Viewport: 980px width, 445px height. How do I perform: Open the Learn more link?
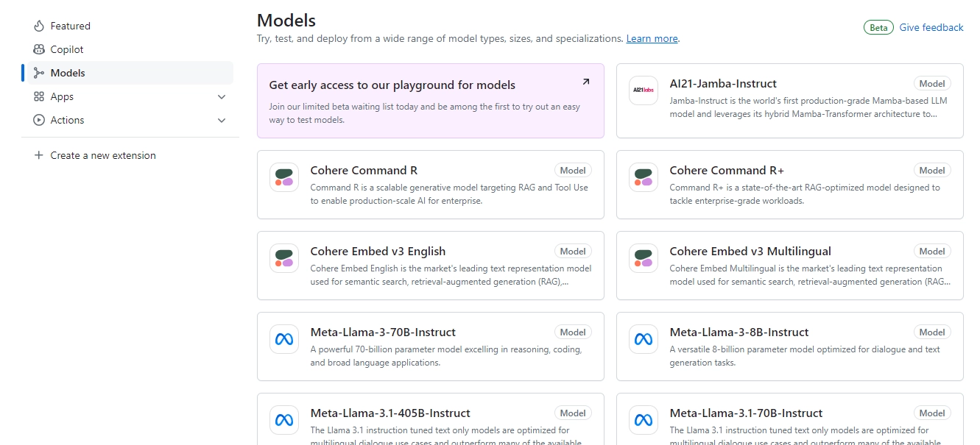(x=651, y=38)
